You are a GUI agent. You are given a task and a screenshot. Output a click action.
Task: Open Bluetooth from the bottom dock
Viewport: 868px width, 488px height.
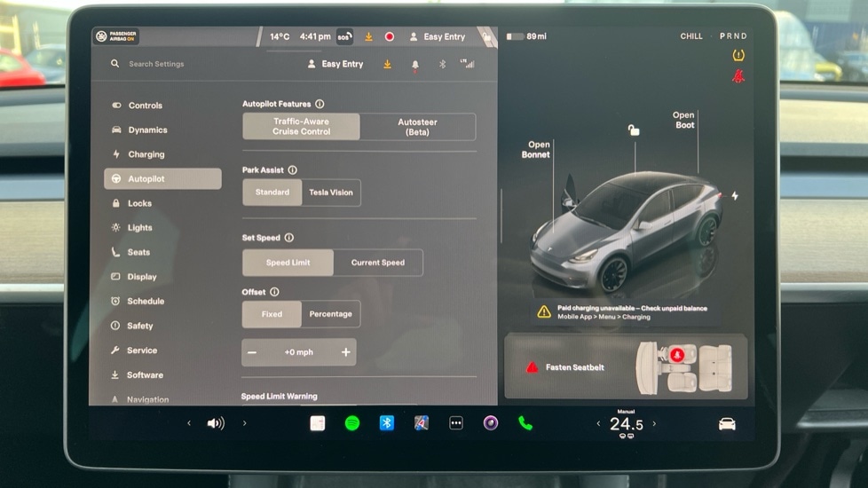click(387, 423)
